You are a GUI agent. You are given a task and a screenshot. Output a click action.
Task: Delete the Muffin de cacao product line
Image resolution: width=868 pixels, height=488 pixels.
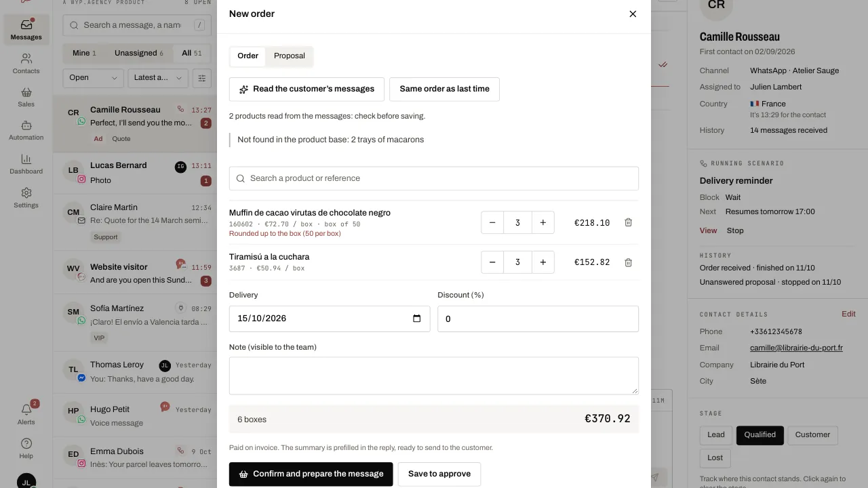coord(628,222)
